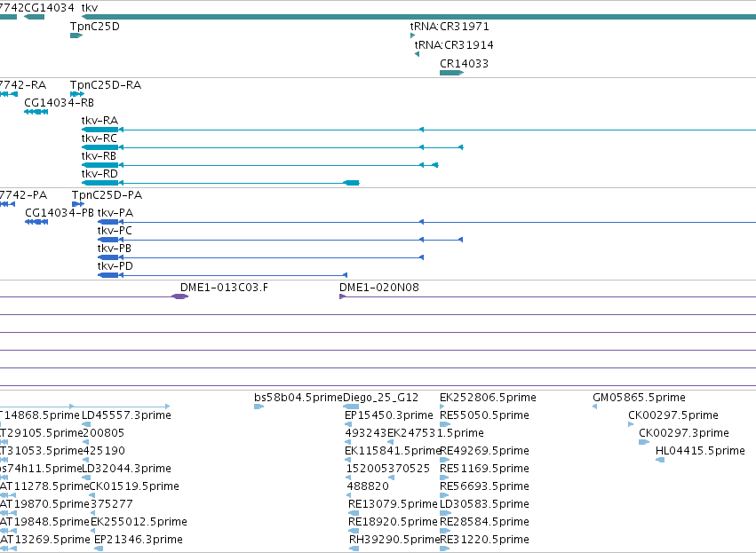
Task: Select the tkv-PB protein exon block
Action: coord(108,257)
